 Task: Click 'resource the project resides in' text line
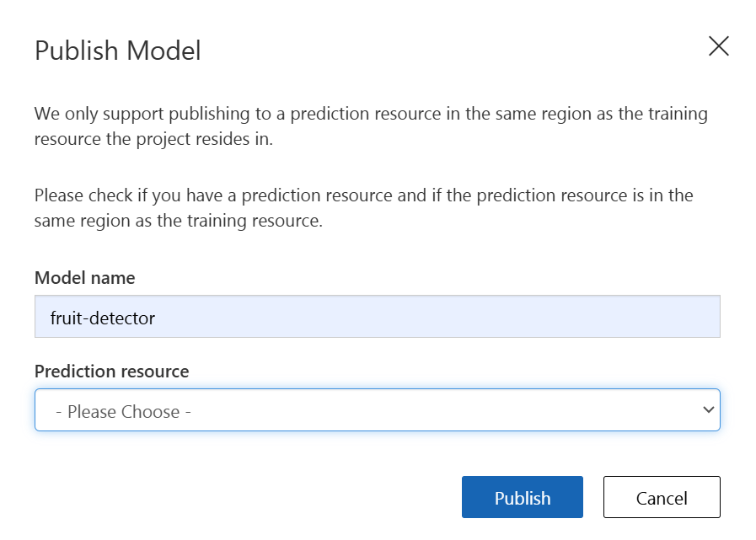pos(153,139)
